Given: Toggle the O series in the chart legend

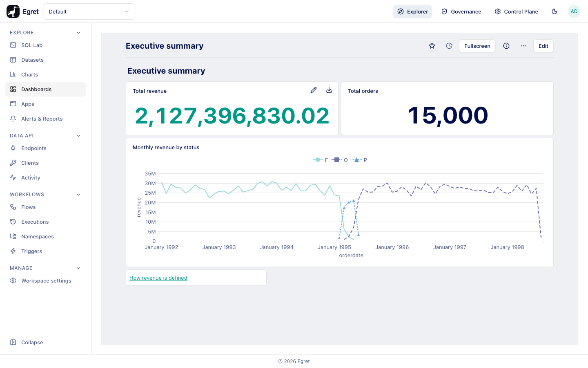Looking at the screenshot, I should click(x=340, y=160).
